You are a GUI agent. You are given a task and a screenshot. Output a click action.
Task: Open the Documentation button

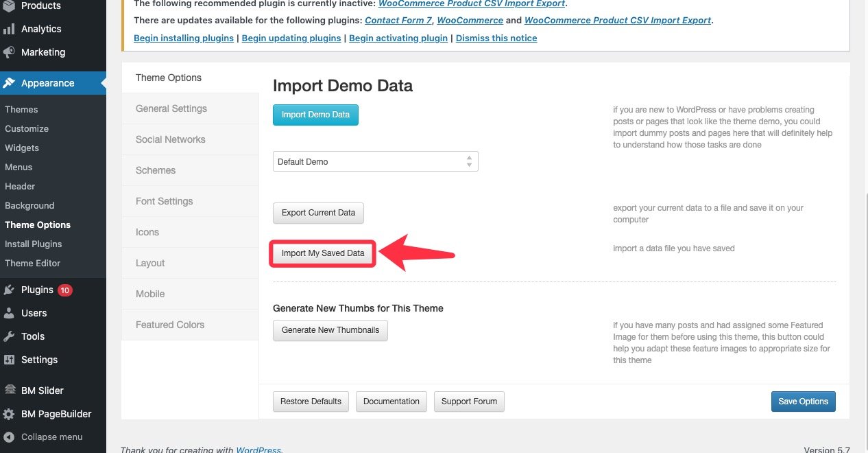391,402
